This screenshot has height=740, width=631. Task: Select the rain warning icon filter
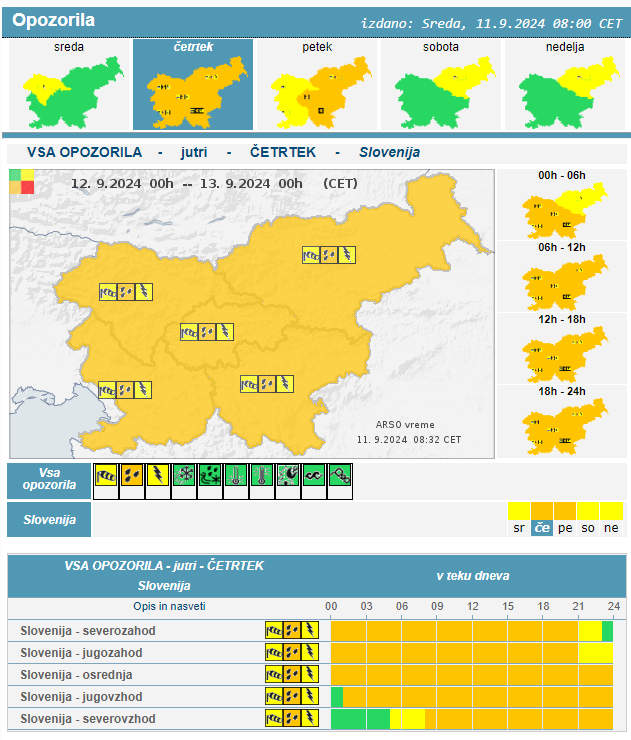(x=130, y=475)
